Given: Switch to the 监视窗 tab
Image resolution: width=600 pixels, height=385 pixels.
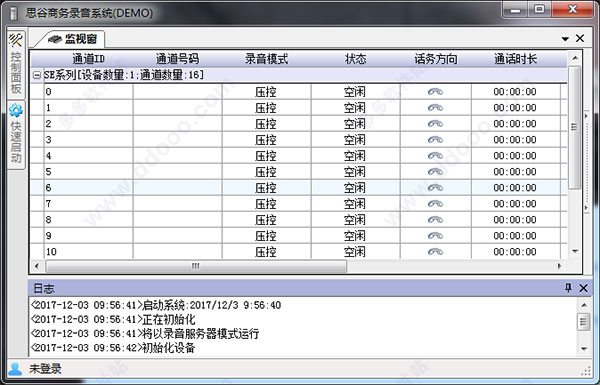Looking at the screenshot, I should [72, 39].
